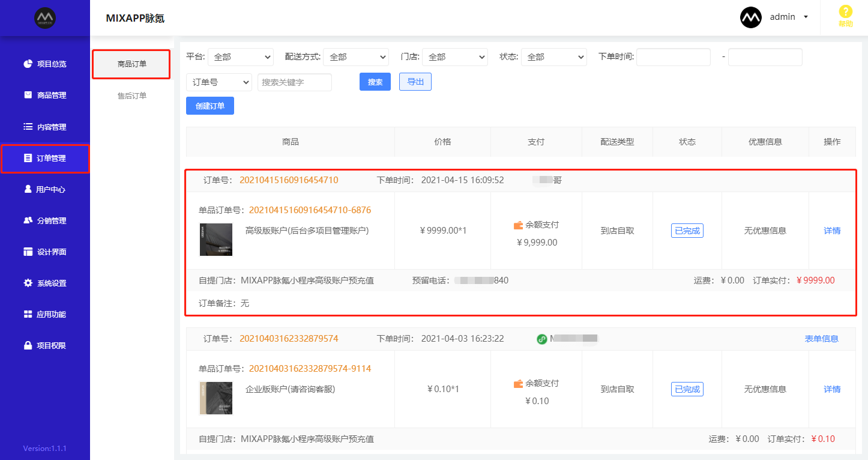Click 已完成 status tag on second order
Viewport: 868px width, 460px height.
tap(687, 389)
